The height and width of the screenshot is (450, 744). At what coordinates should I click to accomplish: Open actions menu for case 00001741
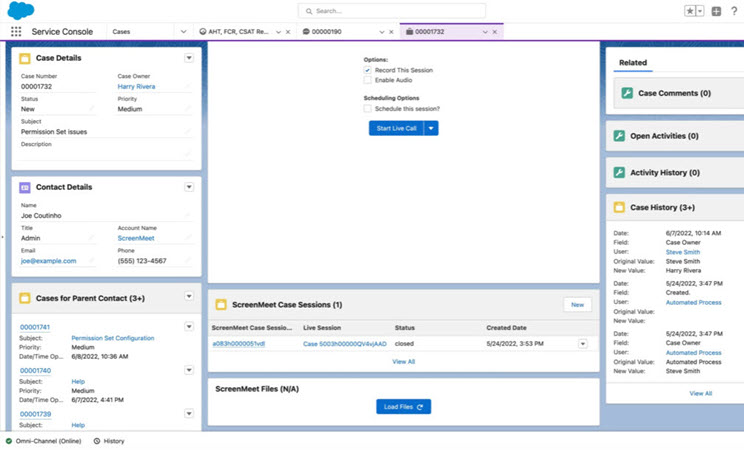point(189,327)
